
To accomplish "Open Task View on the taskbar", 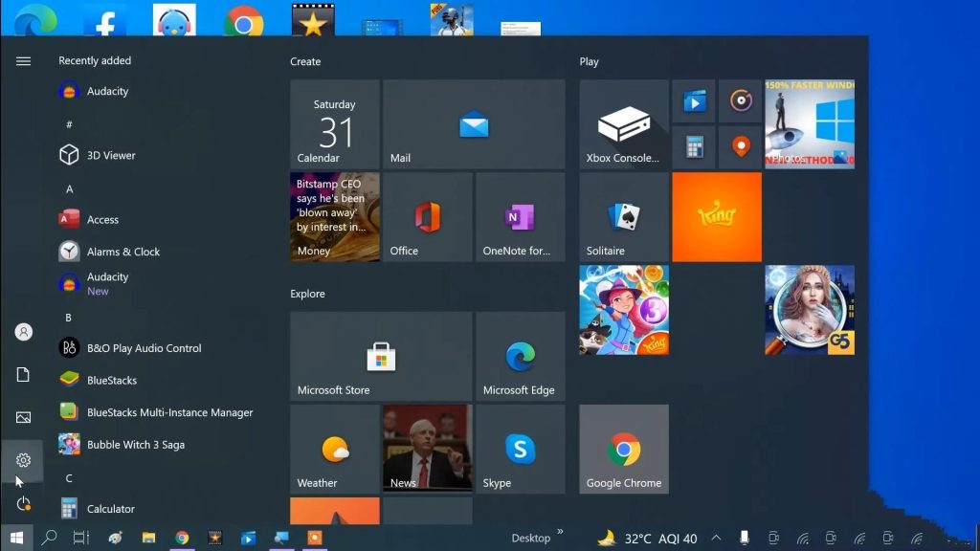I will 81,538.
